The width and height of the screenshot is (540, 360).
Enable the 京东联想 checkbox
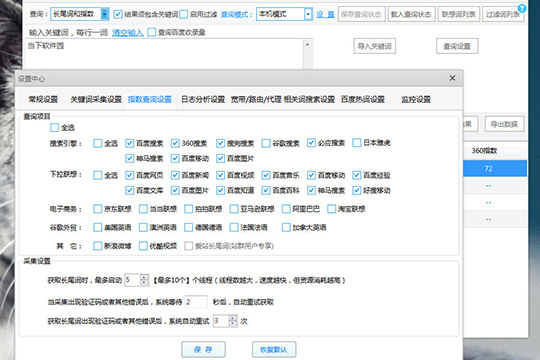pyautogui.click(x=97, y=209)
